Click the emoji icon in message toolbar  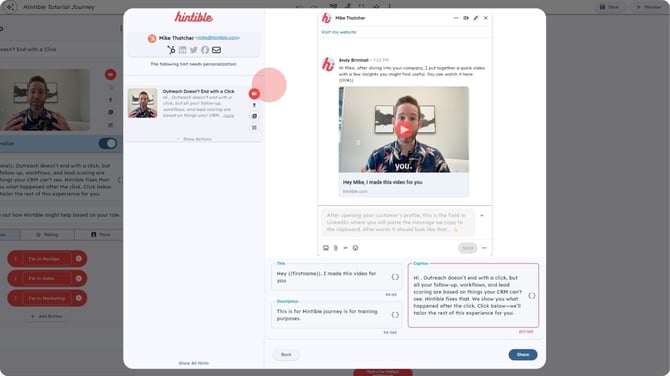(356, 248)
